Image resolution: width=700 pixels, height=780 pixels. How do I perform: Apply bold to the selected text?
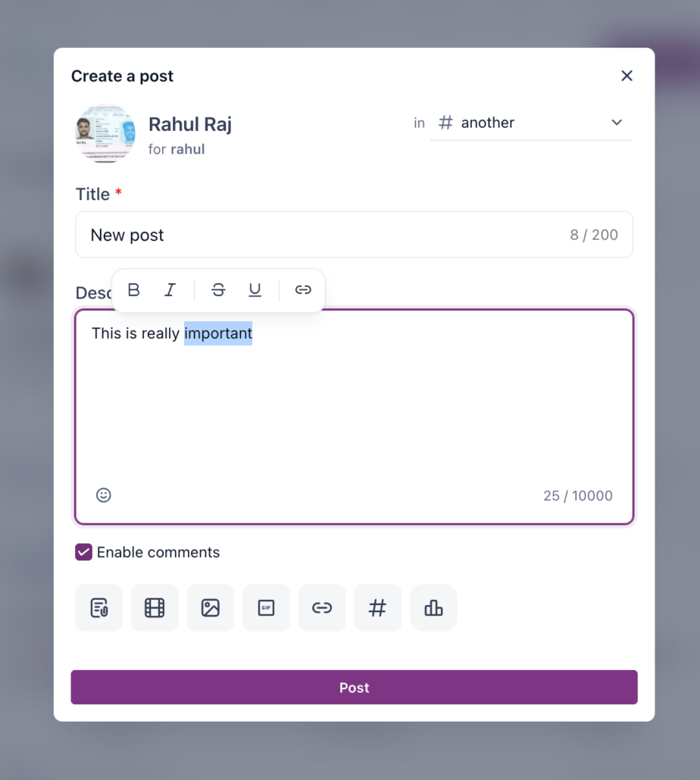(x=134, y=289)
